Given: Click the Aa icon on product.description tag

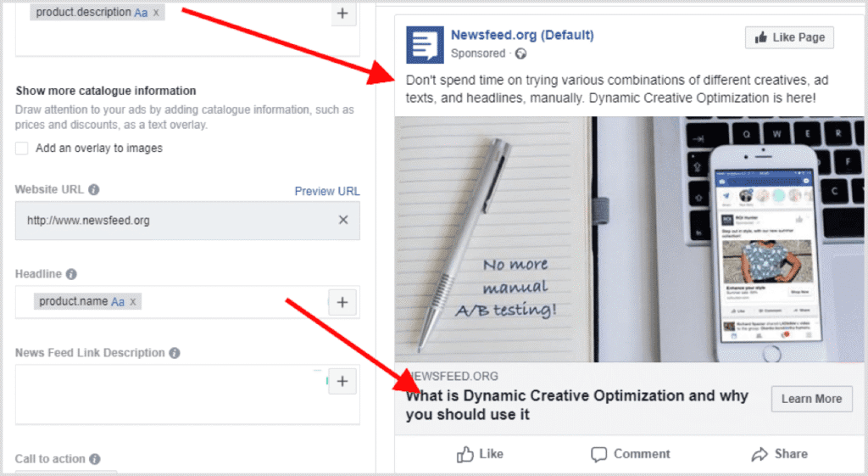Looking at the screenshot, I should [x=141, y=14].
